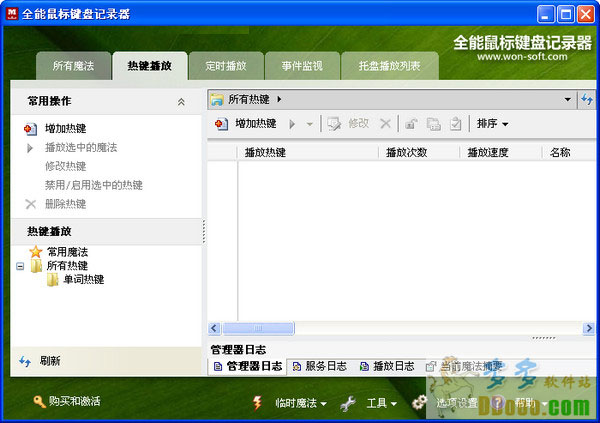Click the 播放速度 column header
Screen dimensions: 600x423
[x=501, y=153]
